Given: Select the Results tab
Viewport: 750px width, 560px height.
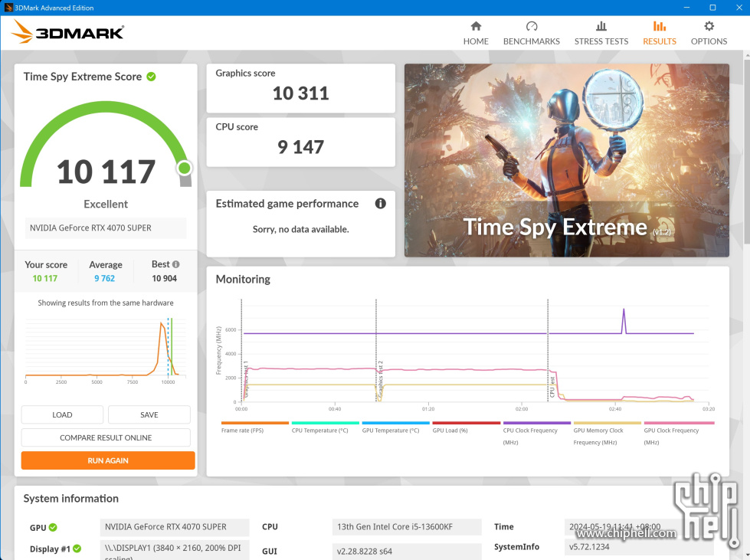Looking at the screenshot, I should (x=659, y=33).
